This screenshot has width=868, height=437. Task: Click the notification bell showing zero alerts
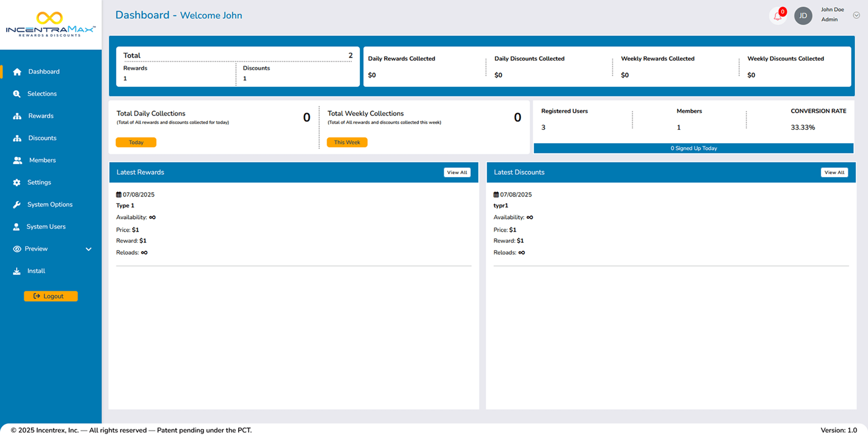(778, 15)
